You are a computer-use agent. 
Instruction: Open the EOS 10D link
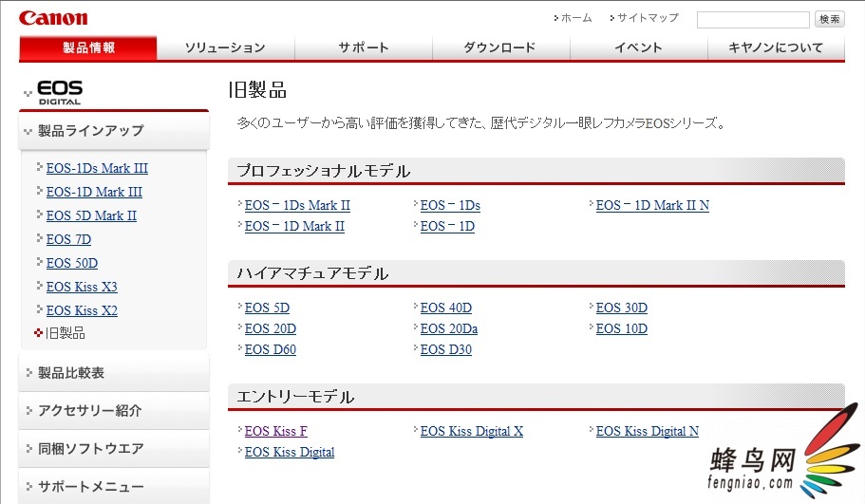coord(622,328)
